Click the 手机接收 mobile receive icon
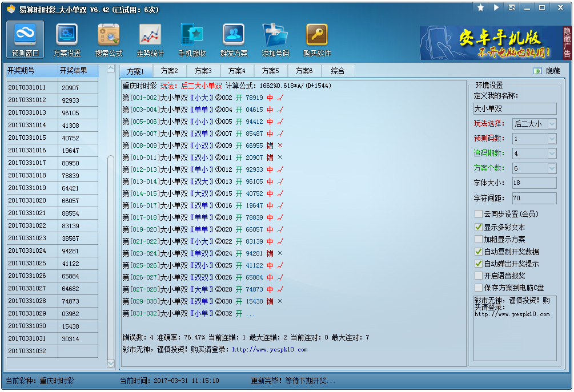The width and height of the screenshot is (574, 392). [192, 40]
